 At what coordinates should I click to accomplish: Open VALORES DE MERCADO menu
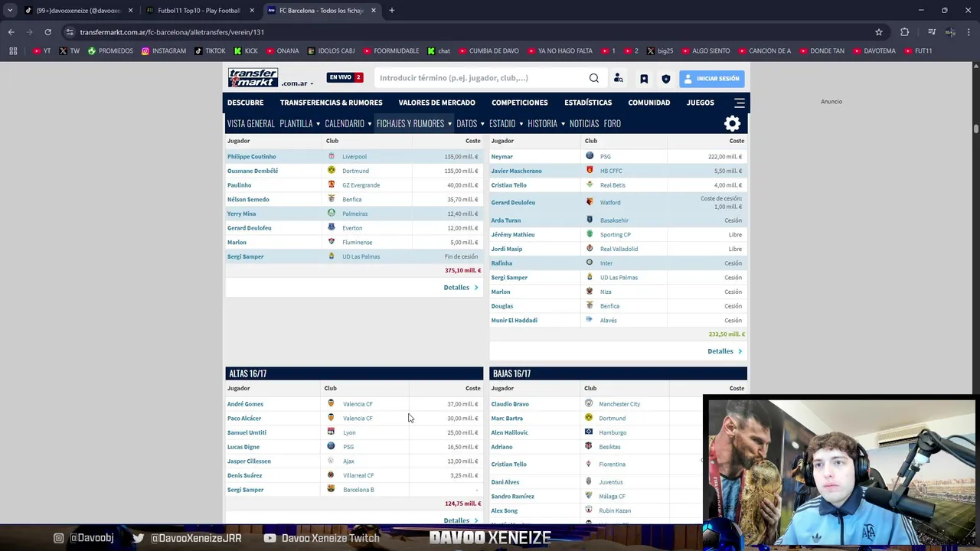point(436,103)
